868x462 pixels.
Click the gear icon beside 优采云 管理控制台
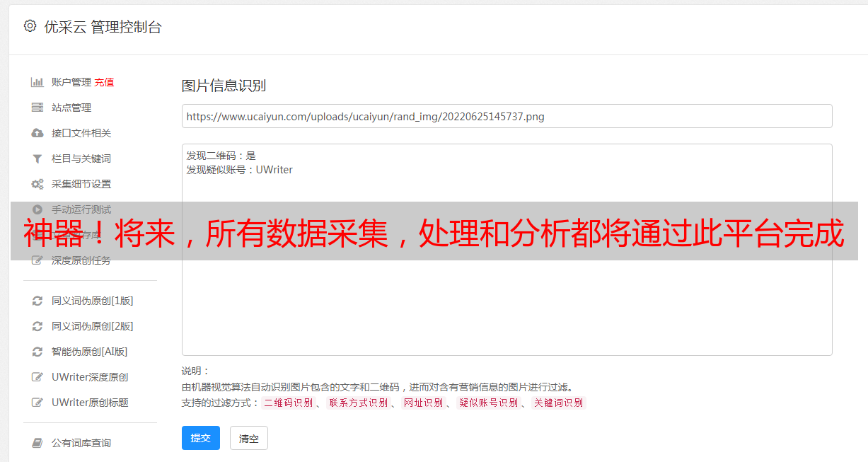pos(30,26)
